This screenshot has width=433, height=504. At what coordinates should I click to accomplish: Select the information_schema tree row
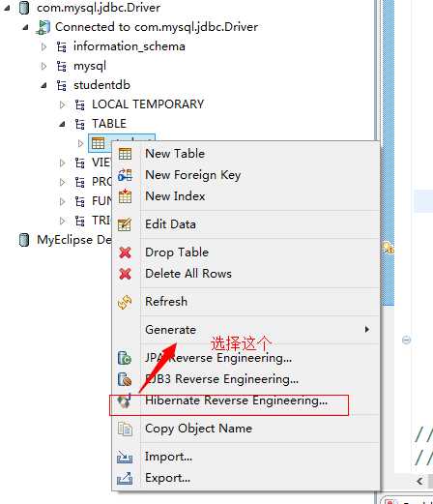pos(130,46)
